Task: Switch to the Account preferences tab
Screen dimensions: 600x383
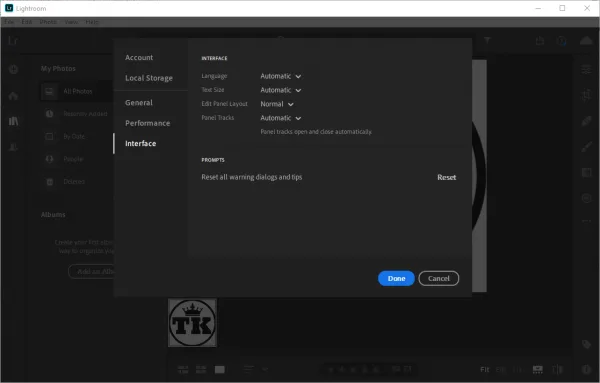Action: click(x=139, y=57)
